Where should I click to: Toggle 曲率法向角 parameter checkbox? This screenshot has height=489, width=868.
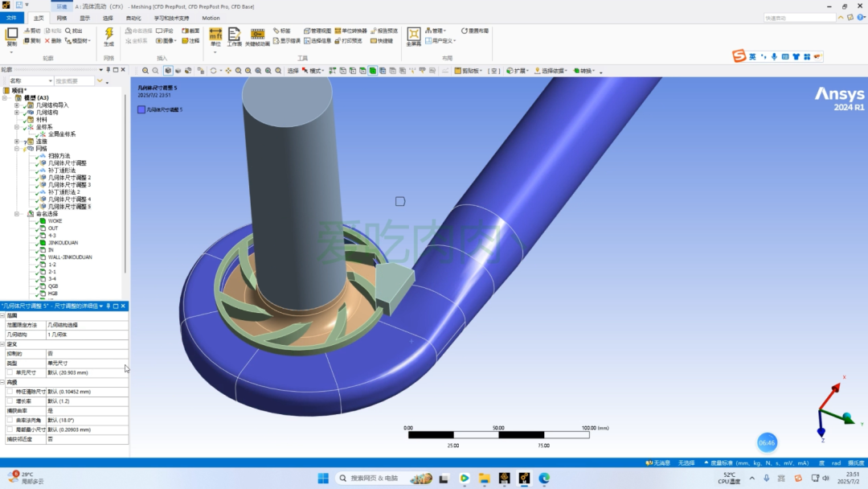point(10,421)
